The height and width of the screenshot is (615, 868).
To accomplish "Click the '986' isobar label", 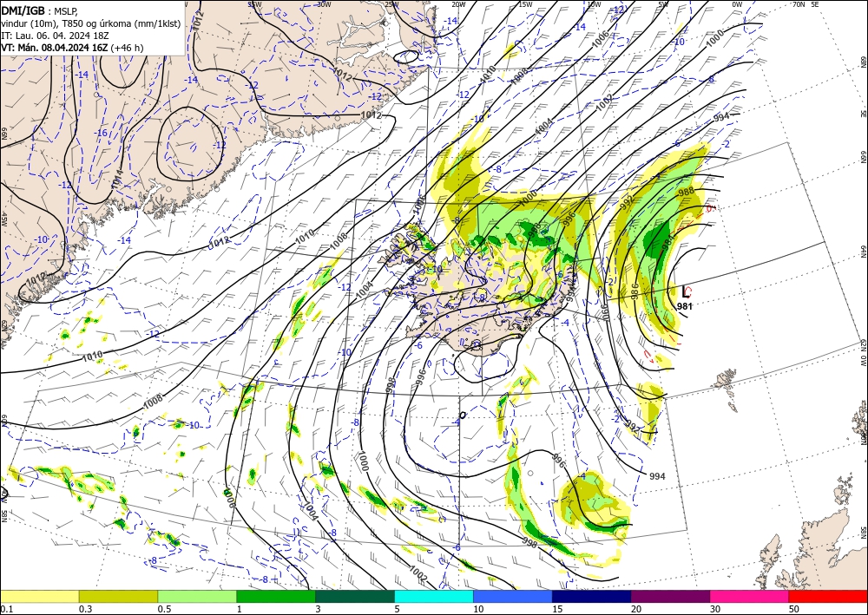I will 635,291.
